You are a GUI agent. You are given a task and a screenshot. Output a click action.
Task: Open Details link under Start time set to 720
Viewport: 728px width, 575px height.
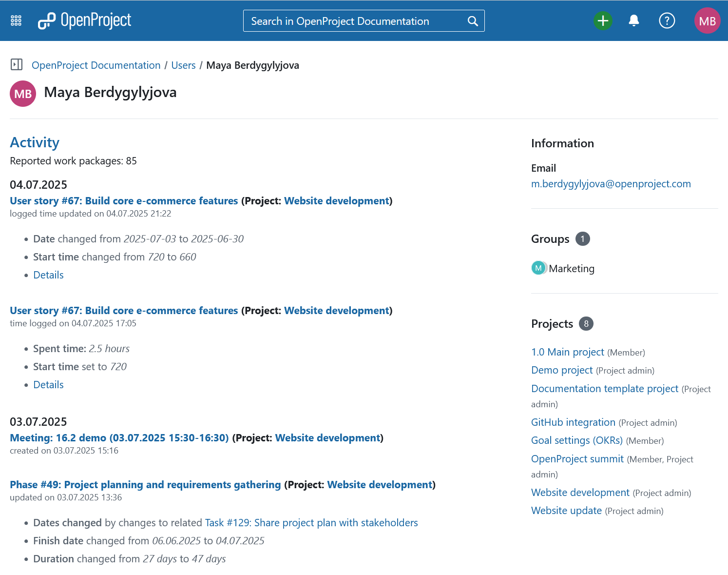tap(48, 384)
